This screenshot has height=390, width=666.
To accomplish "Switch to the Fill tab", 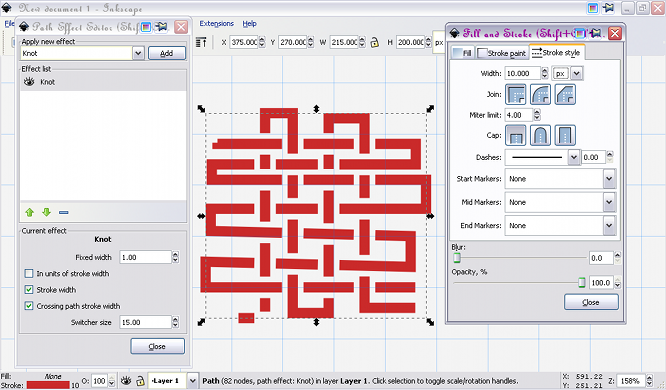I will 463,53.
